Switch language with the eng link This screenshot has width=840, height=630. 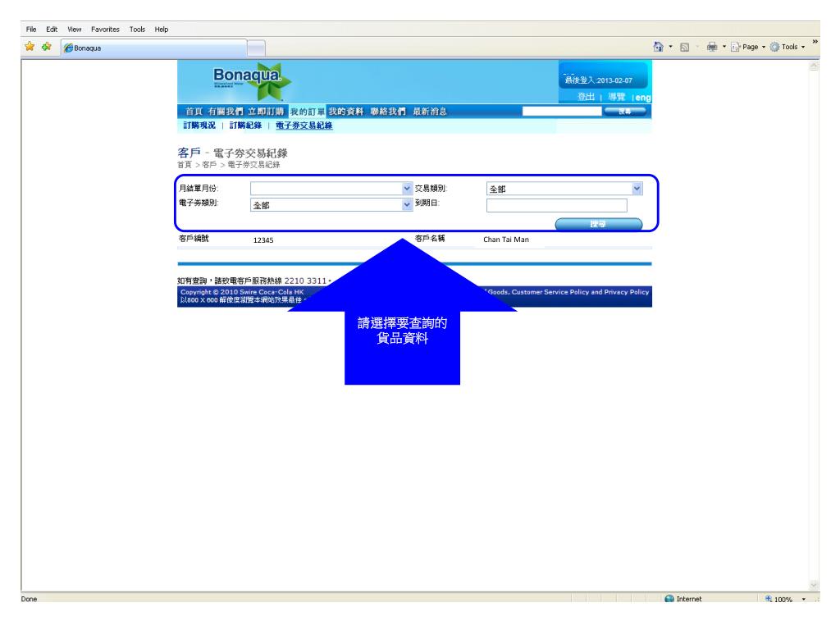click(x=643, y=98)
